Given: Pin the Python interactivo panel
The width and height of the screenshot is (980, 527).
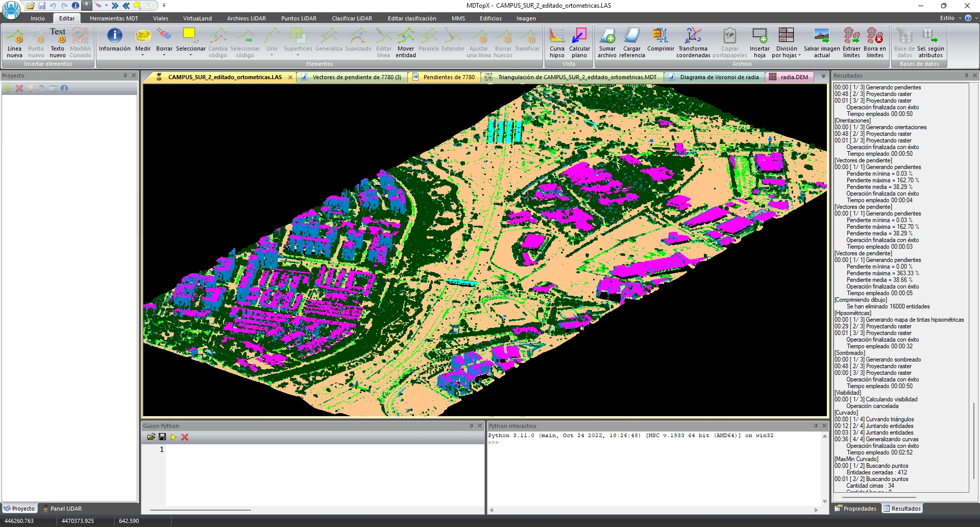Looking at the screenshot, I should [x=816, y=426].
